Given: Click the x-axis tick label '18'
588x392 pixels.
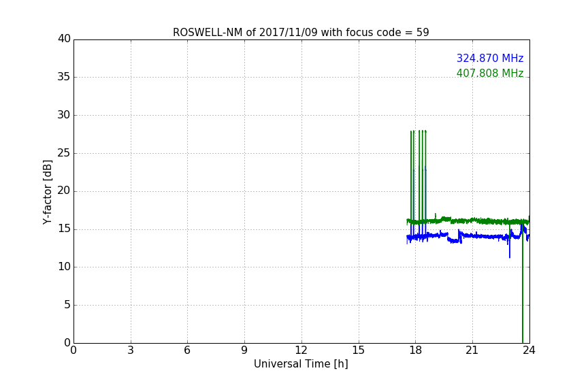Looking at the screenshot, I should pos(416,350).
